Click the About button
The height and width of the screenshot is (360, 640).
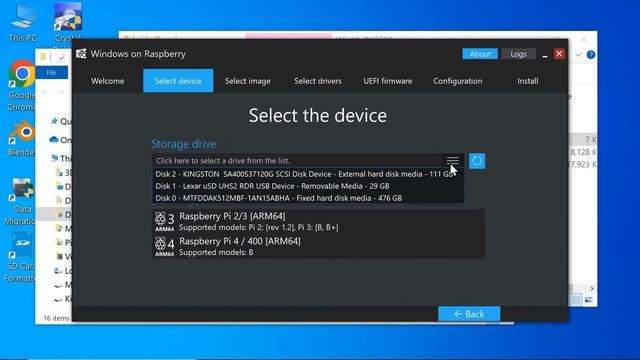click(x=480, y=54)
